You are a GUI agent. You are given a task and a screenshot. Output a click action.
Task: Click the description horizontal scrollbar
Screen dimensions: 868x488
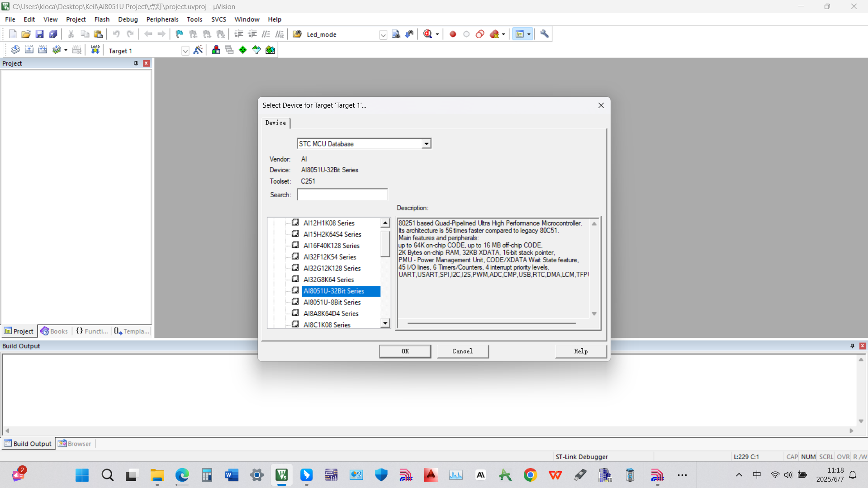(491, 323)
